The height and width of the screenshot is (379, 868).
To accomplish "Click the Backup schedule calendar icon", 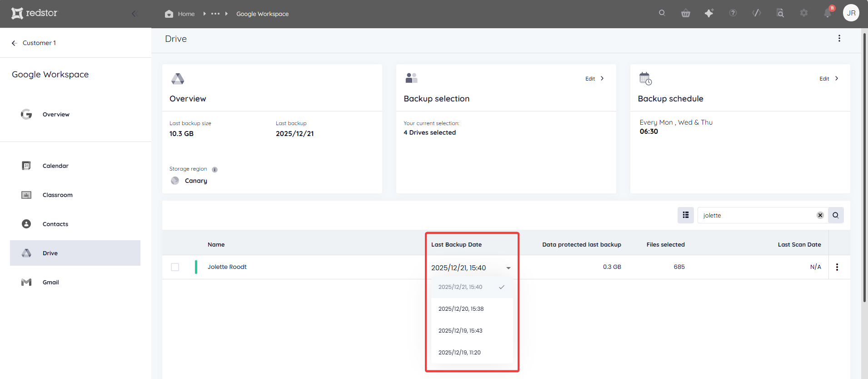I will (645, 78).
